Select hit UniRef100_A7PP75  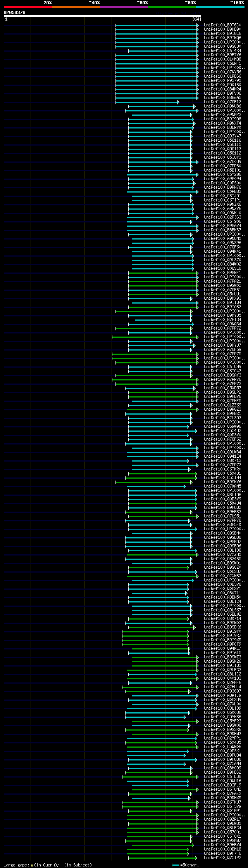tap(222, 354)
